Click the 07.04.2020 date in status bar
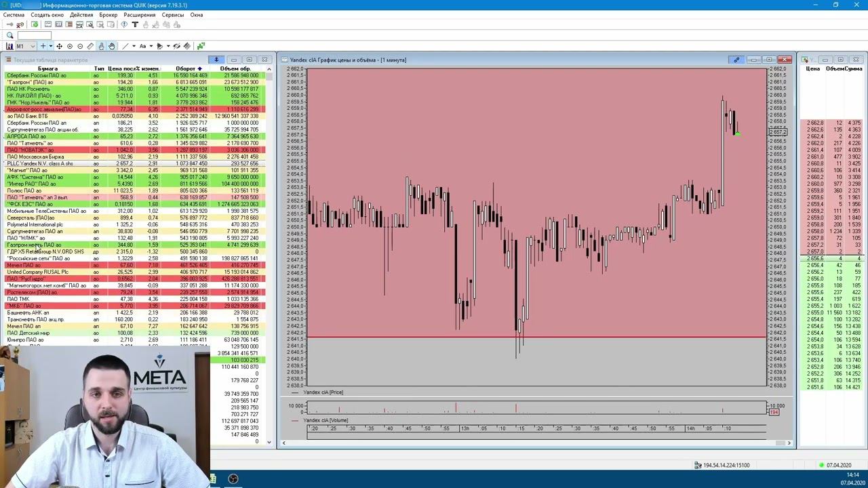The width and height of the screenshot is (868, 488). pos(839,465)
